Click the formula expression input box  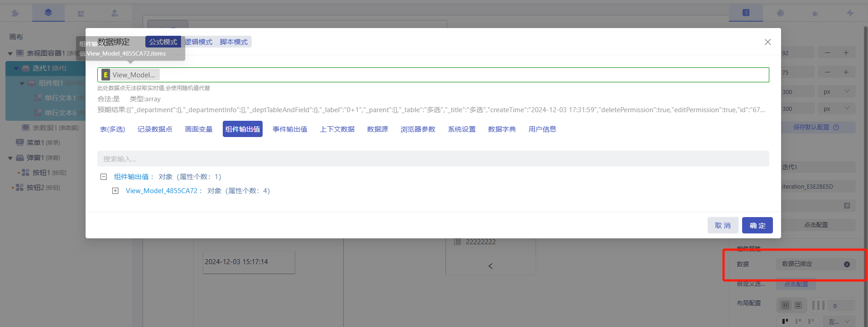coord(433,75)
